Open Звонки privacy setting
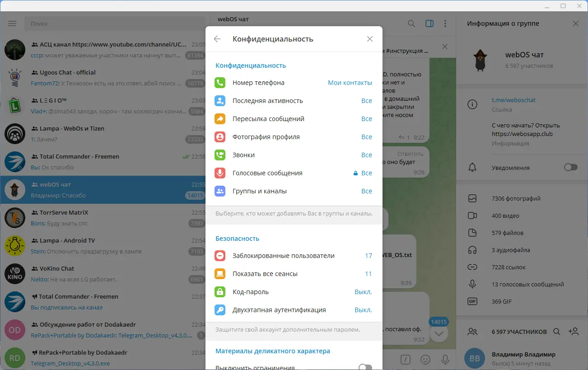Screen dimensions: 588x370 tap(294, 155)
